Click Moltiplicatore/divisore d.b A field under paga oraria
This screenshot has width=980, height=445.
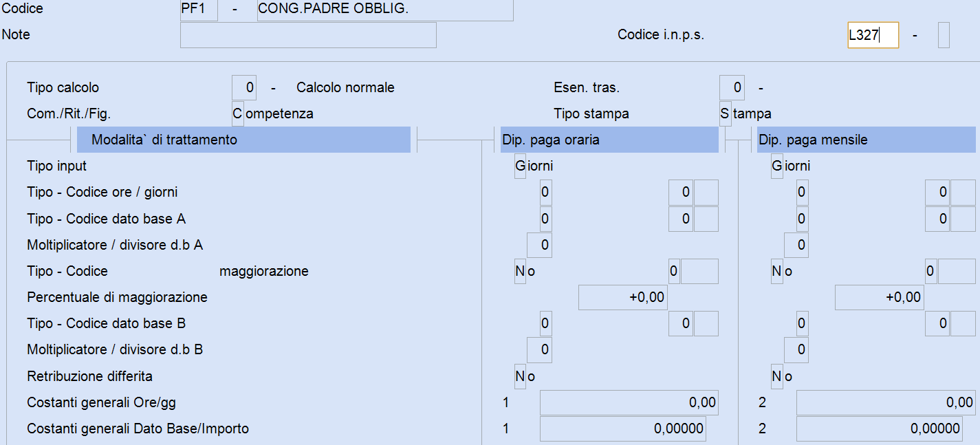pyautogui.click(x=539, y=245)
